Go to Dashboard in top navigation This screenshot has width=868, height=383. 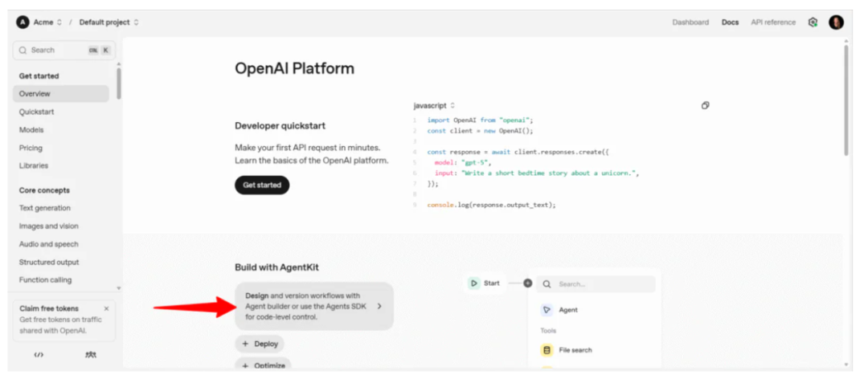click(690, 22)
